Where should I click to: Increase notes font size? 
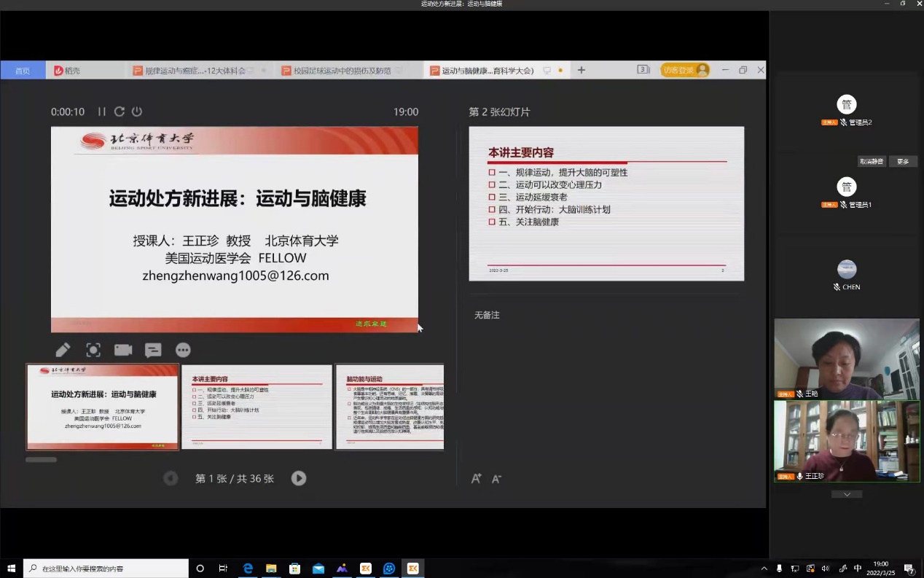tap(476, 479)
